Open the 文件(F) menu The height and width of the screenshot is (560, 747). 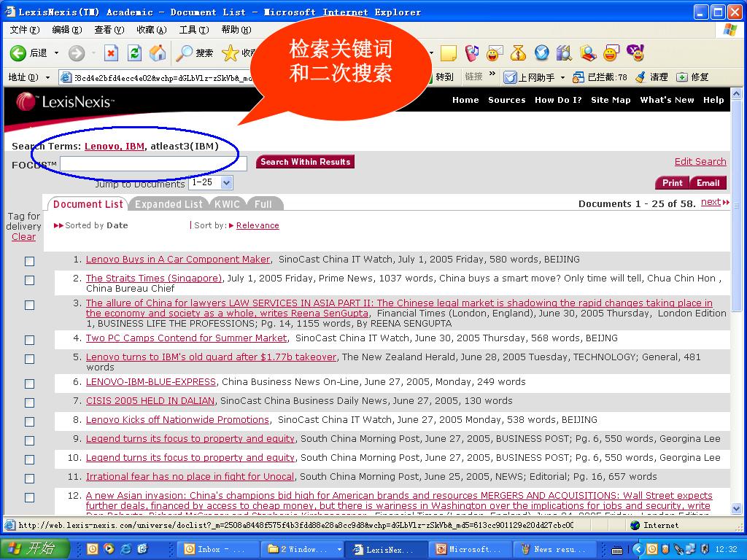click(25, 29)
